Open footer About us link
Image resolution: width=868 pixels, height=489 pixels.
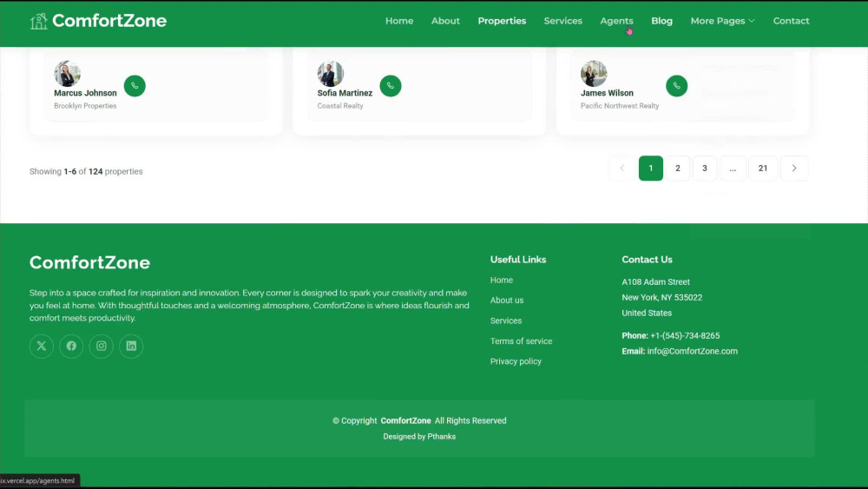[x=507, y=301]
